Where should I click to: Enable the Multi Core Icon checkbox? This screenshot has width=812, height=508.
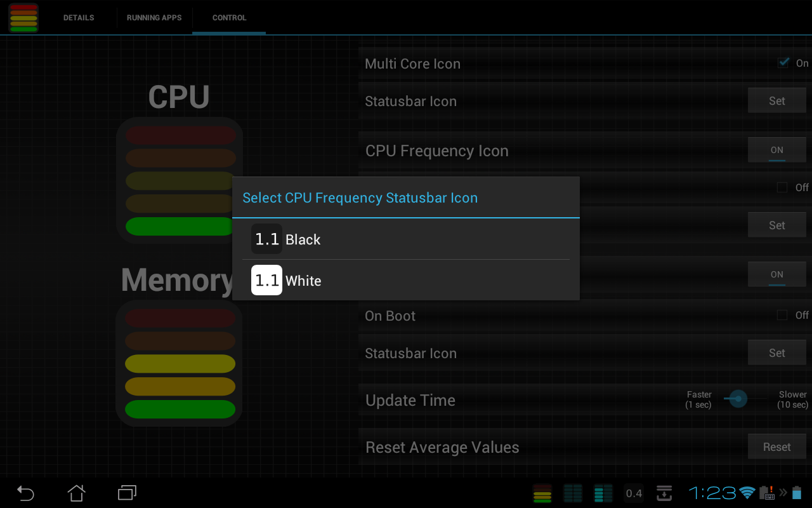tap(783, 63)
